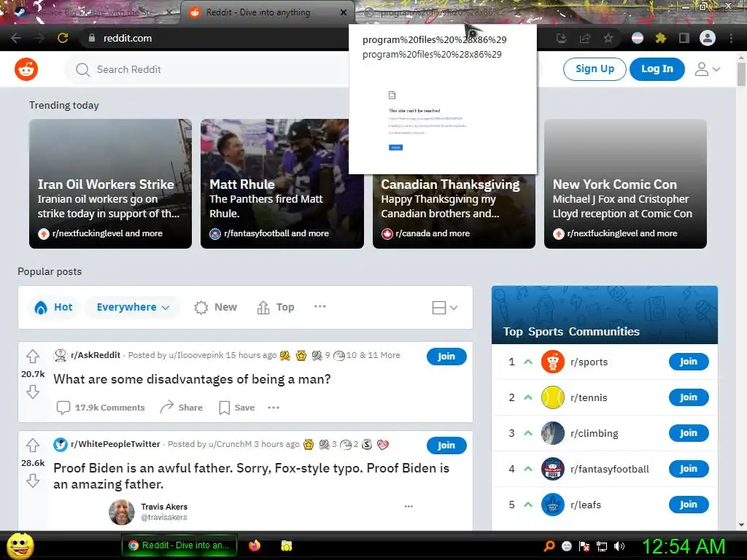The height and width of the screenshot is (560, 747).
Task: Open more options on AskReddit post
Action: click(274, 408)
